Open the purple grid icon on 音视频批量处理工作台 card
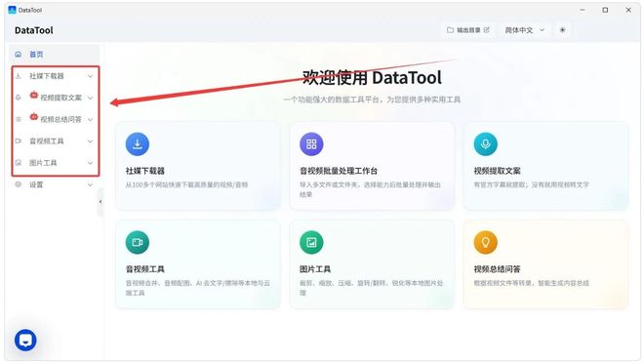 pyautogui.click(x=311, y=143)
